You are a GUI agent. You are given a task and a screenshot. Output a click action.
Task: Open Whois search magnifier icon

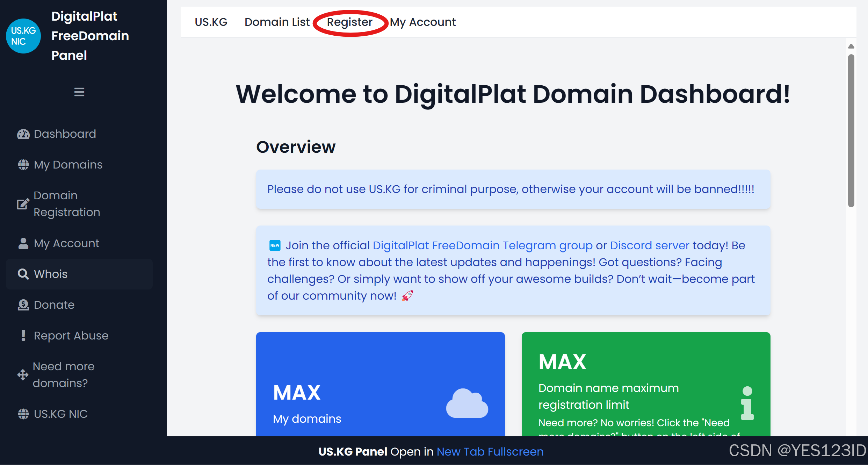(x=23, y=274)
